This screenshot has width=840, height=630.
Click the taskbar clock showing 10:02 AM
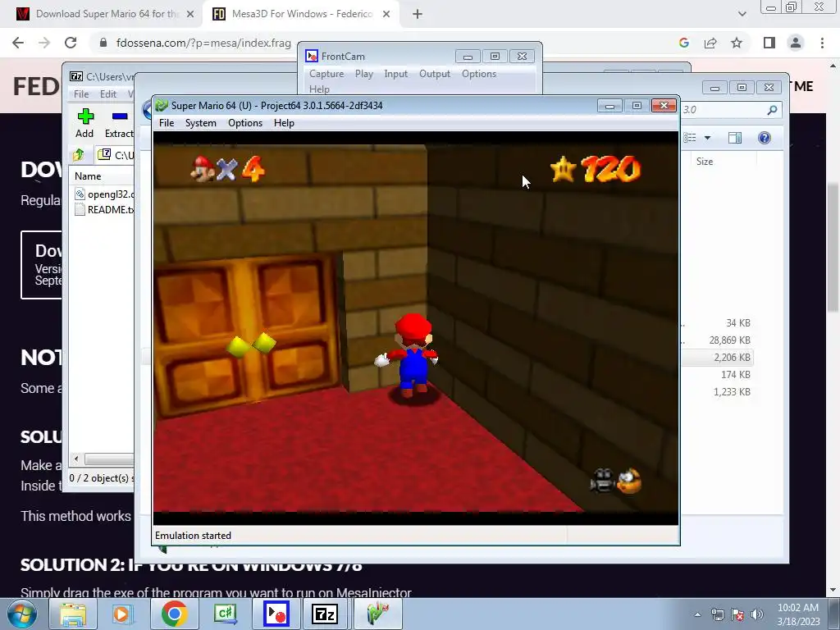point(798,614)
